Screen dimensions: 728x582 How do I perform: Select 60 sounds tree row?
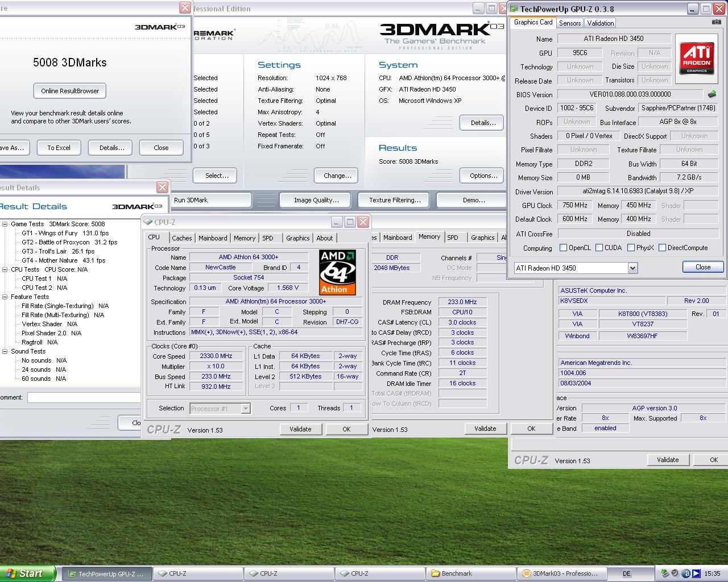pos(44,379)
